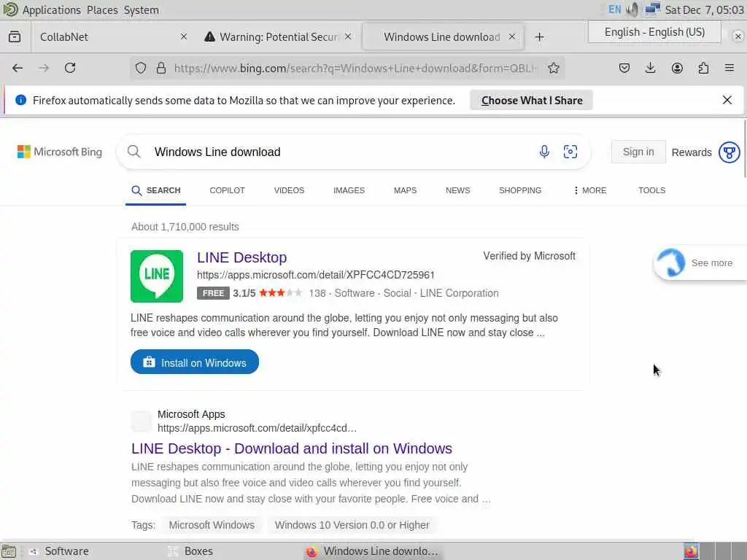Click the Microsoft Bing logo
This screenshot has height=560, width=747.
tap(60, 152)
